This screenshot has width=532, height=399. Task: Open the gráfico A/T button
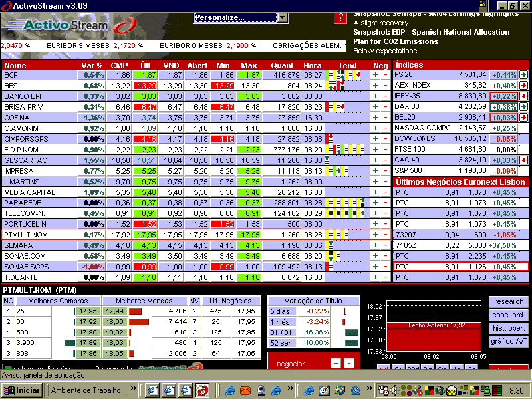(x=508, y=341)
